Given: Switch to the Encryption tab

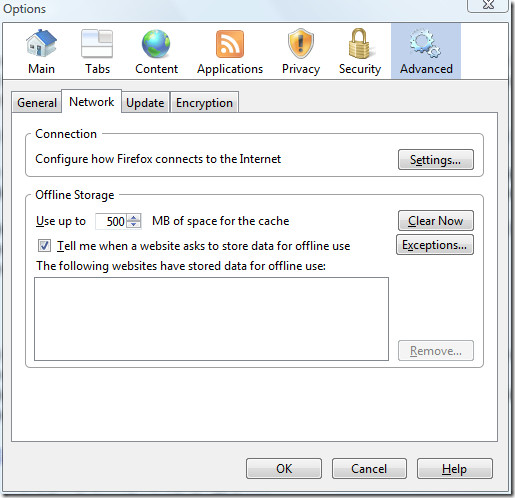Looking at the screenshot, I should point(204,103).
